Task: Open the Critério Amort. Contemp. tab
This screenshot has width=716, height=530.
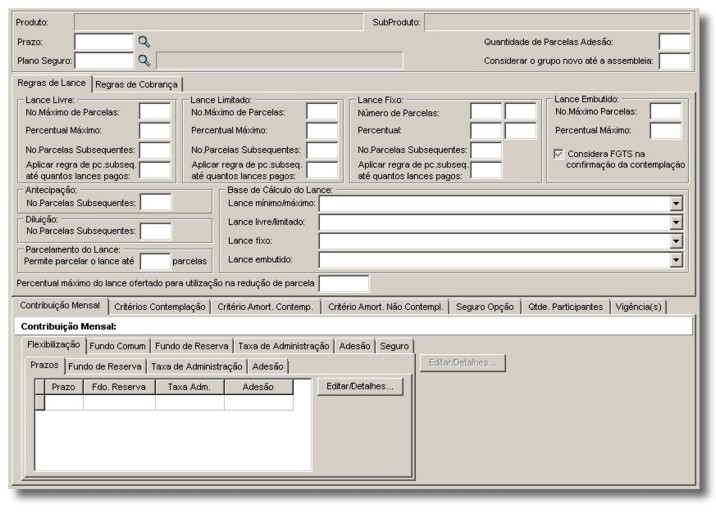Action: tap(265, 307)
